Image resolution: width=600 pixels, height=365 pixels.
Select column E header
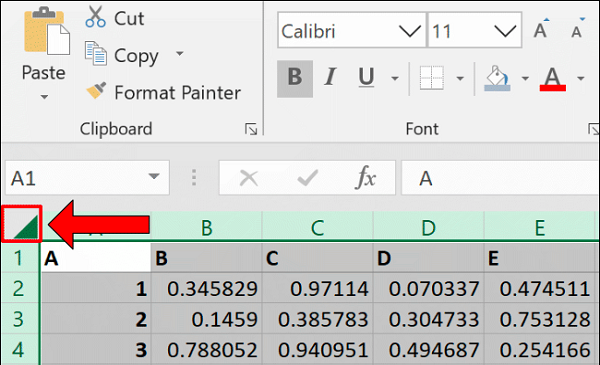(540, 226)
